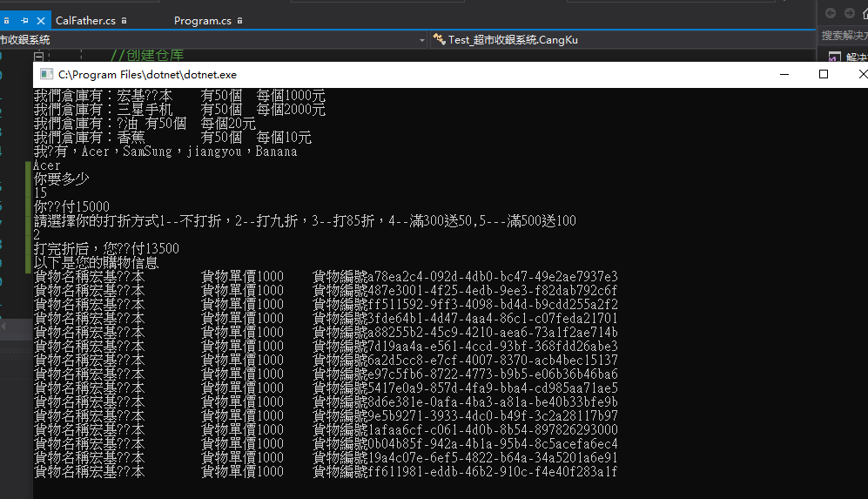The width and height of the screenshot is (868, 499).
Task: Click the goods ID 7d19aa4a-e561-4ccd-93bf-368fdd26abe3
Action: (492, 346)
